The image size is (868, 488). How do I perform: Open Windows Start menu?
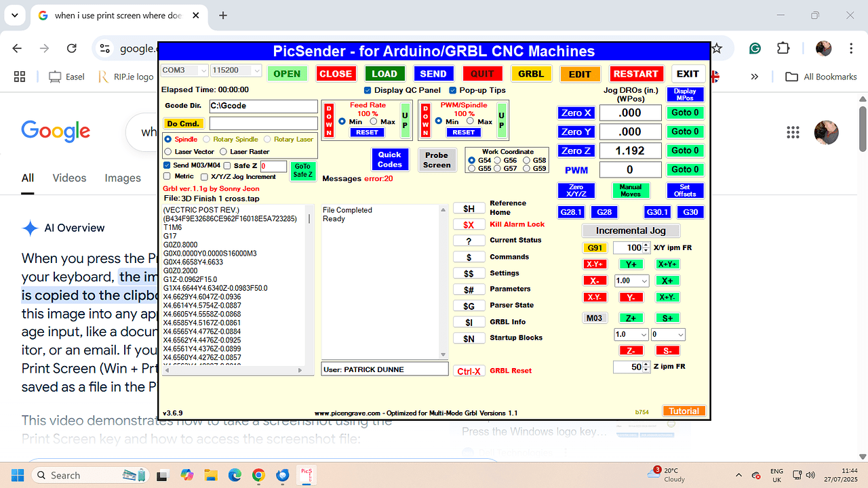[x=17, y=474]
